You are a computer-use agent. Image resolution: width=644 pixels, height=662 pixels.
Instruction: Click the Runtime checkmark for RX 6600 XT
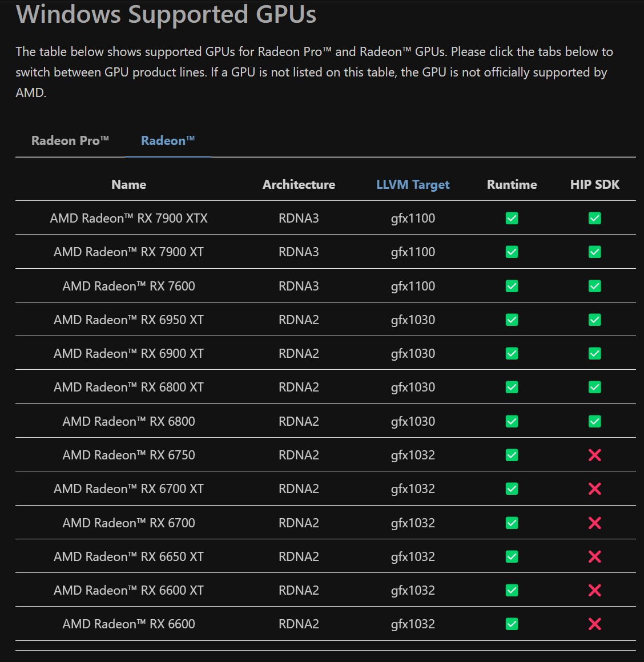(x=512, y=590)
